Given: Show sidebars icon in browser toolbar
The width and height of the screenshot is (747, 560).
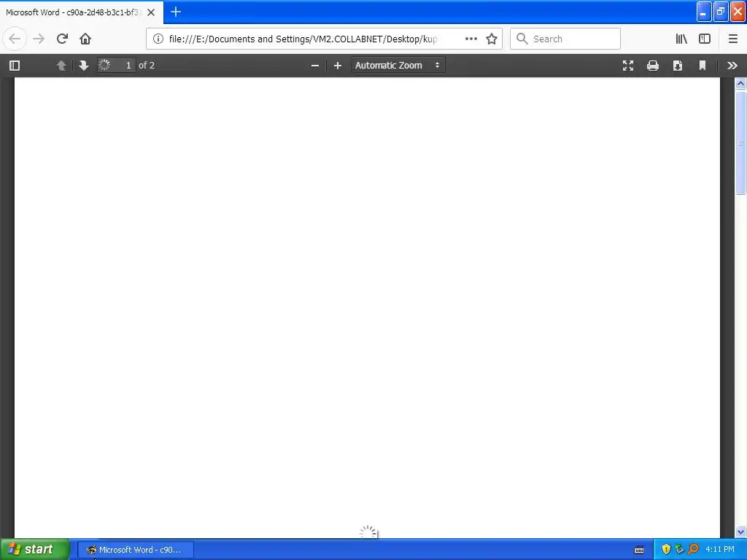Looking at the screenshot, I should (x=705, y=39).
